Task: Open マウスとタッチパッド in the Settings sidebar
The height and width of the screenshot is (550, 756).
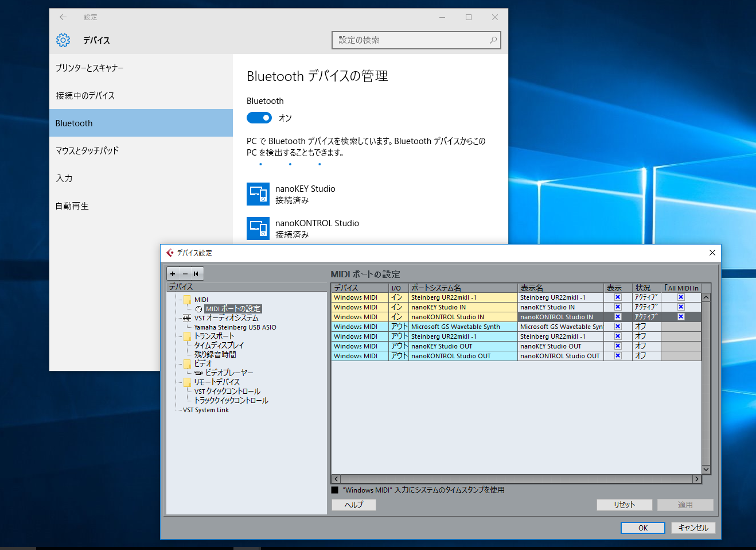Action: pos(141,150)
